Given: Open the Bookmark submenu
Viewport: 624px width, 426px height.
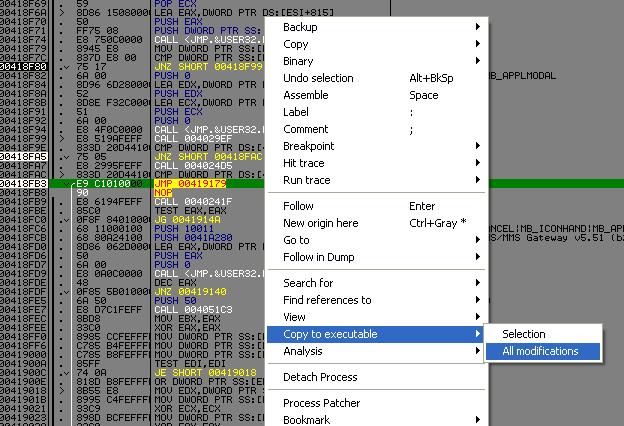Looking at the screenshot, I should 376,419.
